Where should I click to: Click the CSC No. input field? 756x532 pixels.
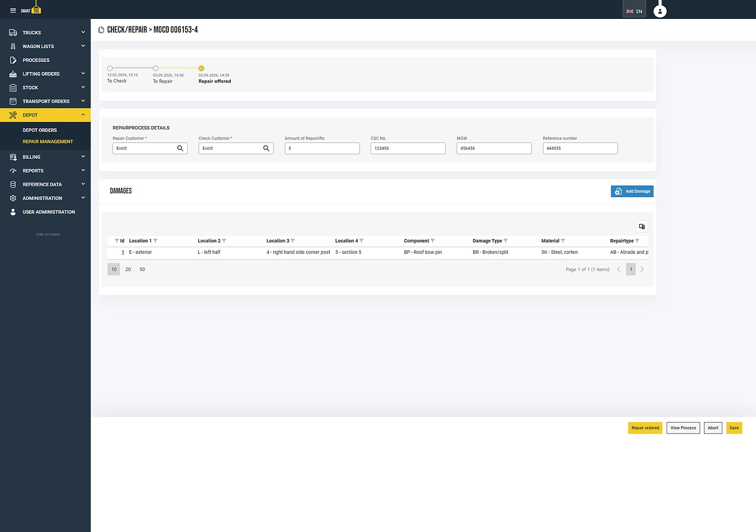408,148
